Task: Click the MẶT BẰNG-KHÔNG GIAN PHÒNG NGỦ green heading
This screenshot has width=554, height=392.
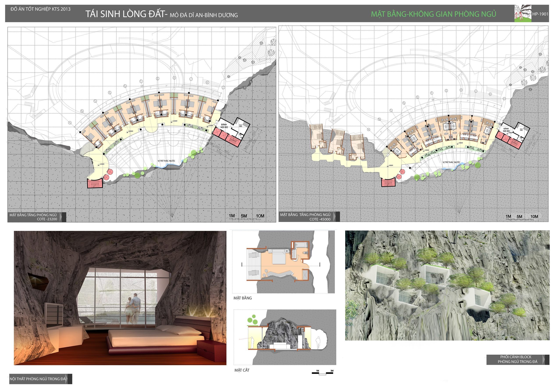Action: [x=433, y=14]
